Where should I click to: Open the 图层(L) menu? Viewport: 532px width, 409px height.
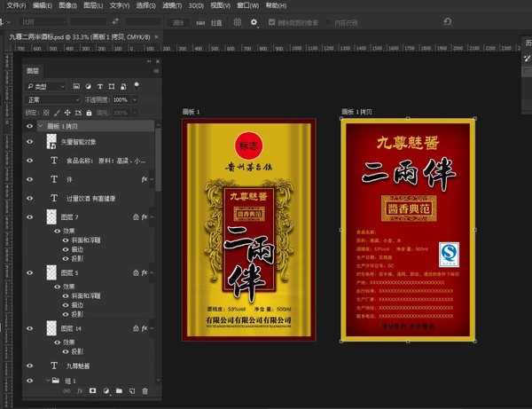coord(92,5)
